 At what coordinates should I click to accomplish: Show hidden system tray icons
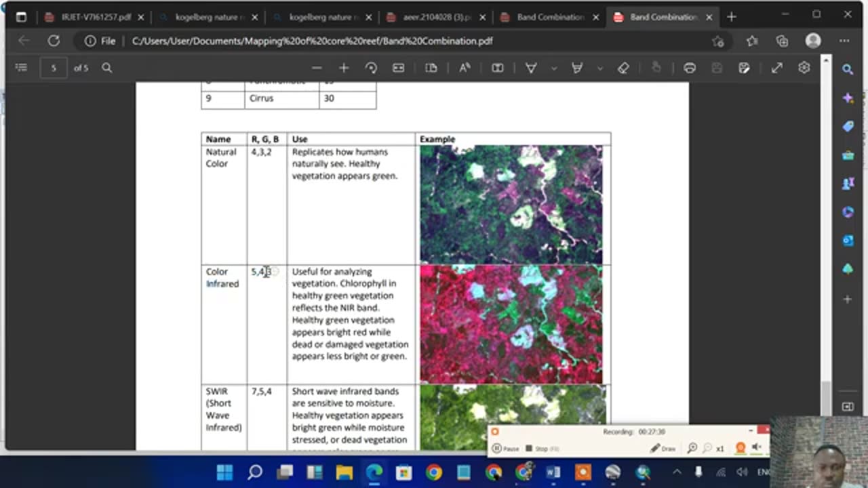tap(677, 472)
